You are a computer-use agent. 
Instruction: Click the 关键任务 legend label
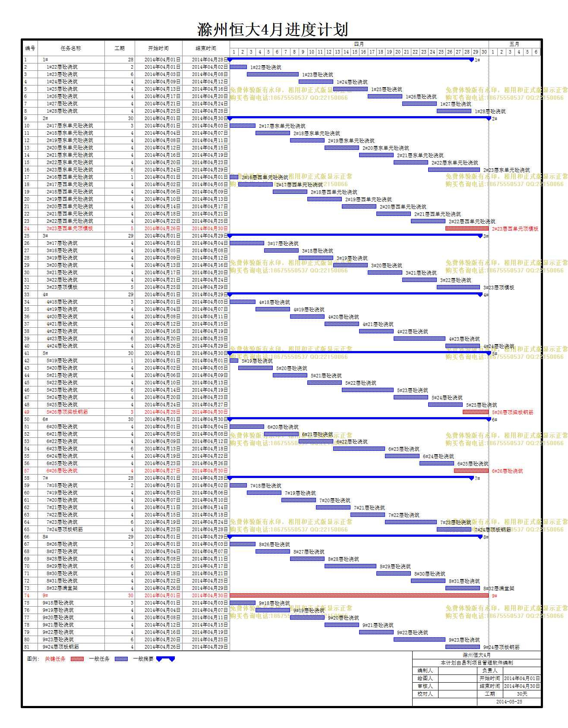(x=55, y=659)
